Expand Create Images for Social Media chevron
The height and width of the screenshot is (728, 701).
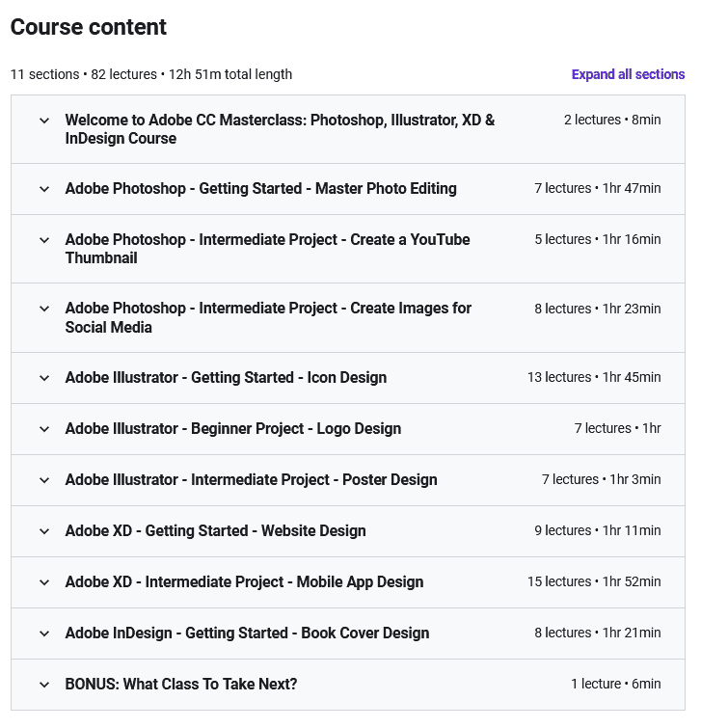pyautogui.click(x=44, y=309)
